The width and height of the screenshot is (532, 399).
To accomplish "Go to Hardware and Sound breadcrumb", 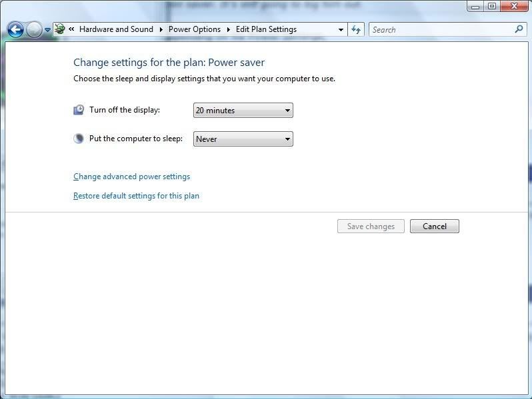I will point(116,29).
